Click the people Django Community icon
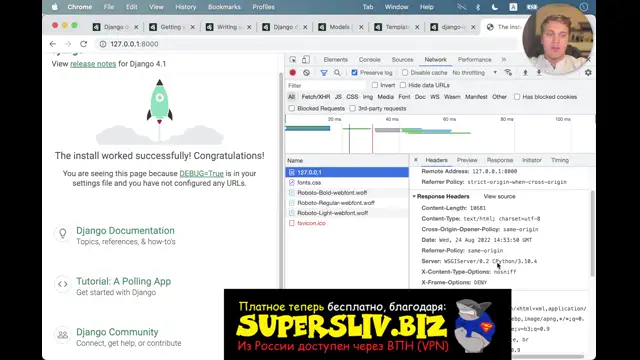640x360 pixels. [62, 335]
